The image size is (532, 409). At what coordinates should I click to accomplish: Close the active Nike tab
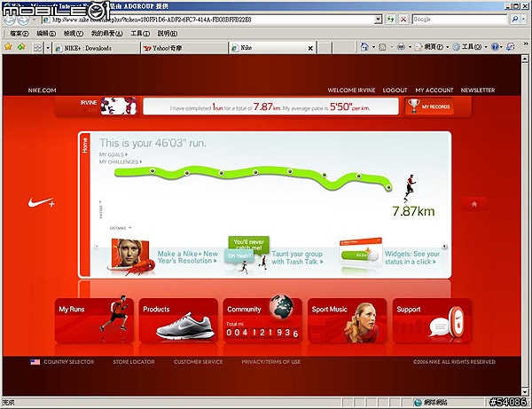(310, 48)
